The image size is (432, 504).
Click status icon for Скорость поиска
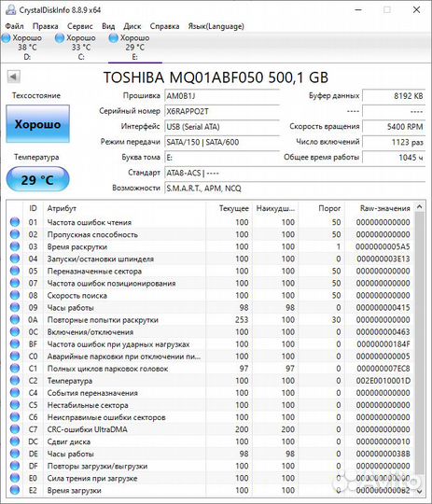15,295
